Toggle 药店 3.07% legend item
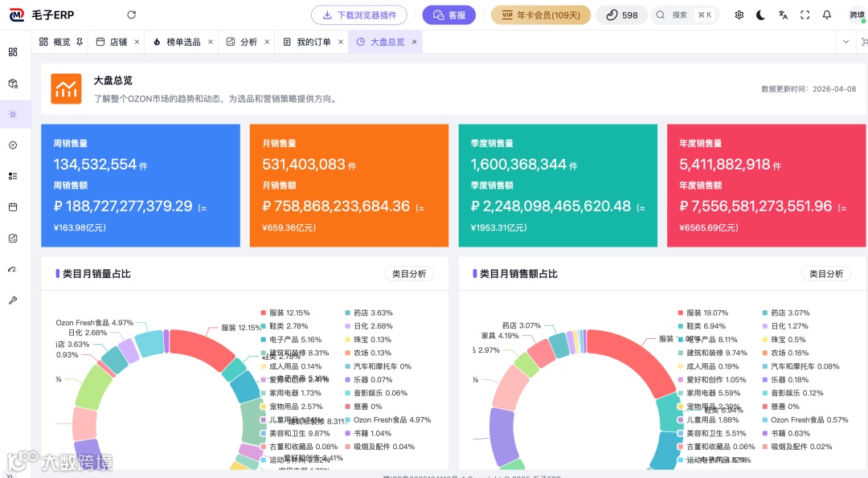 [786, 313]
